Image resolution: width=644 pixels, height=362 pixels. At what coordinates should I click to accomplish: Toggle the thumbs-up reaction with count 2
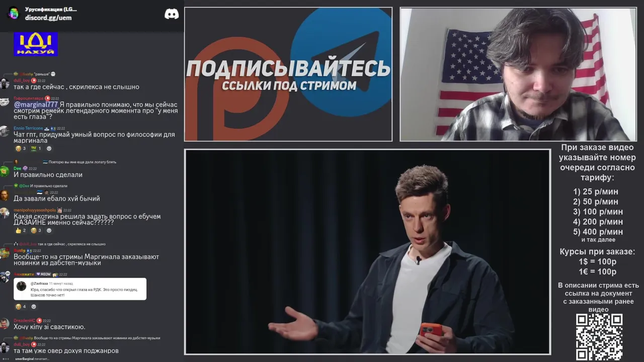pos(21,230)
